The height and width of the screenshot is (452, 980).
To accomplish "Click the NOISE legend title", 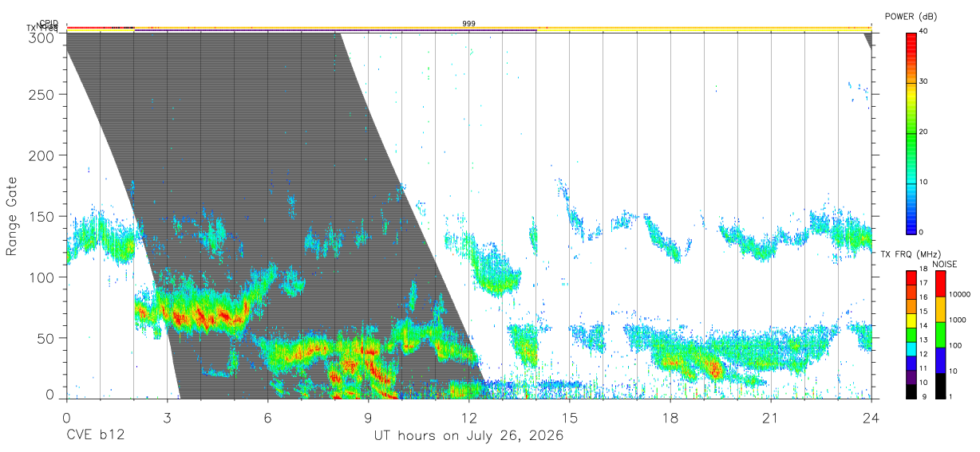I will [x=945, y=264].
